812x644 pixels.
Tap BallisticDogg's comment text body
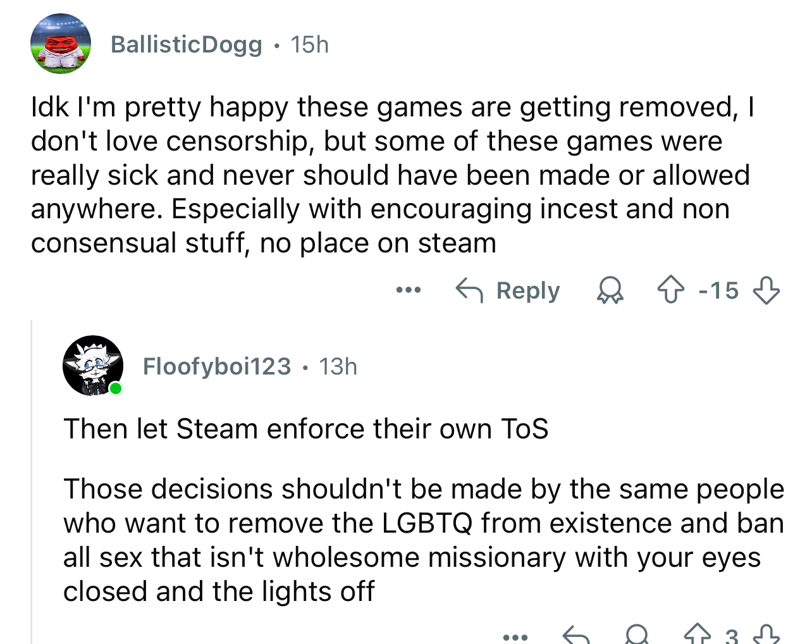391,175
